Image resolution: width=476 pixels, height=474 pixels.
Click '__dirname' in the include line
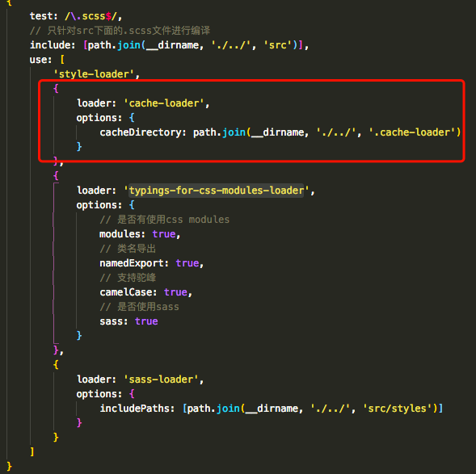click(x=172, y=45)
